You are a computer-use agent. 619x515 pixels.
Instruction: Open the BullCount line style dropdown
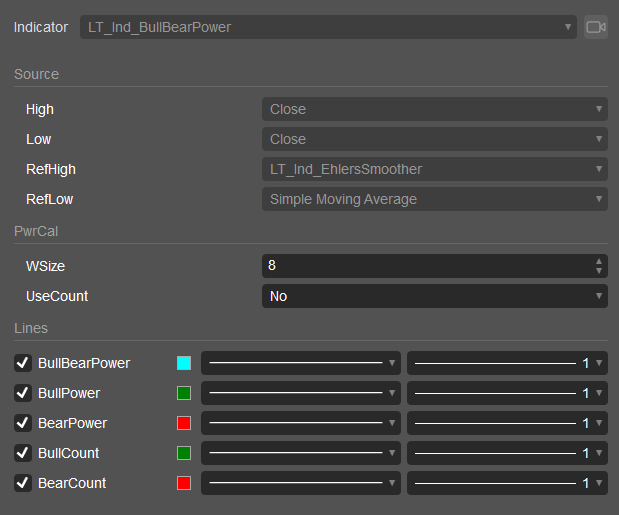pyautogui.click(x=301, y=453)
